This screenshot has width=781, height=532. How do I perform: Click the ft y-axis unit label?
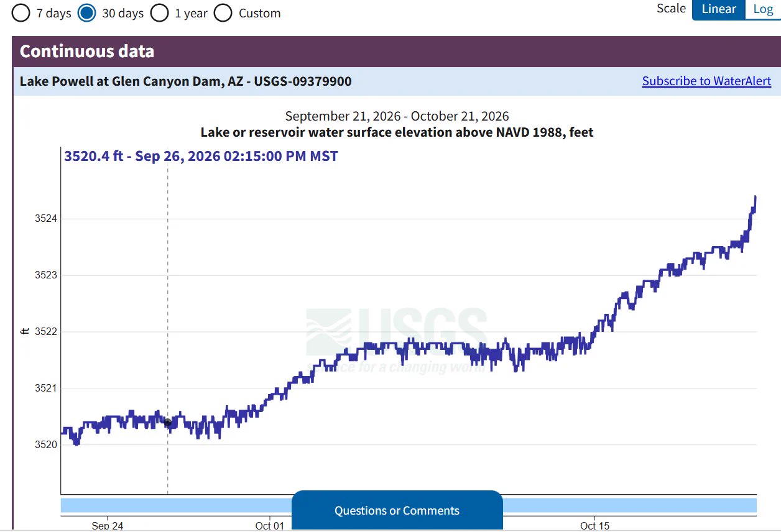pos(25,331)
